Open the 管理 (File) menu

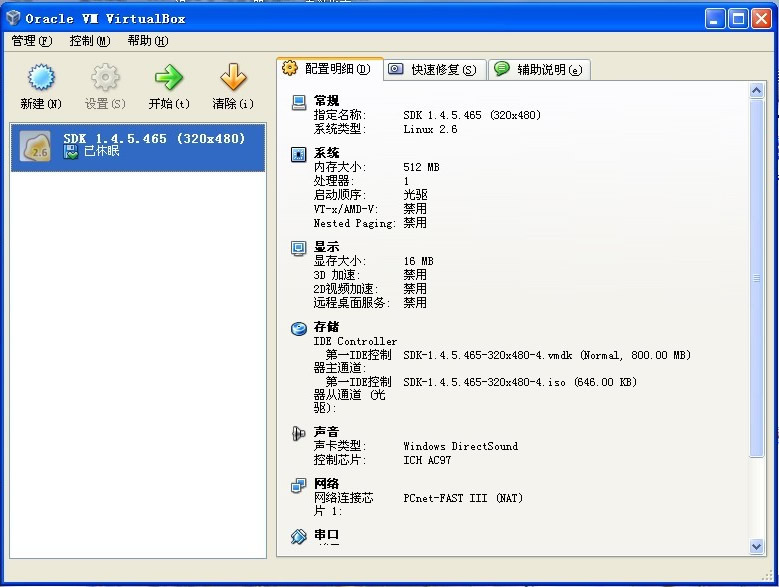(x=31, y=41)
